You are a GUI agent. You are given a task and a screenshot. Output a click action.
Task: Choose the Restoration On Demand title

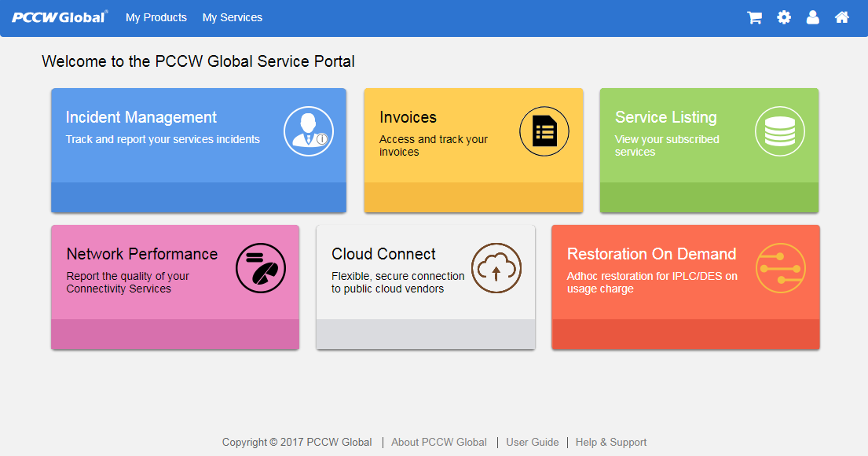click(x=651, y=254)
